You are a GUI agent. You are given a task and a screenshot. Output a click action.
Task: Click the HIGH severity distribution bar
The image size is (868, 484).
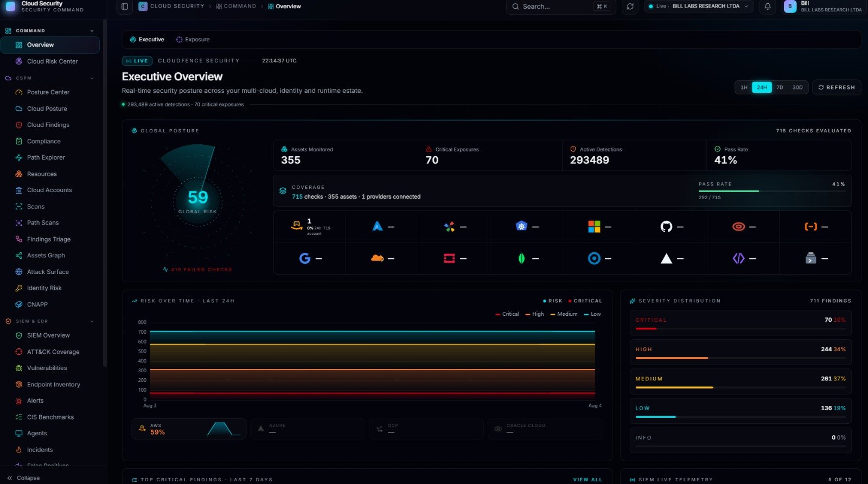point(741,358)
